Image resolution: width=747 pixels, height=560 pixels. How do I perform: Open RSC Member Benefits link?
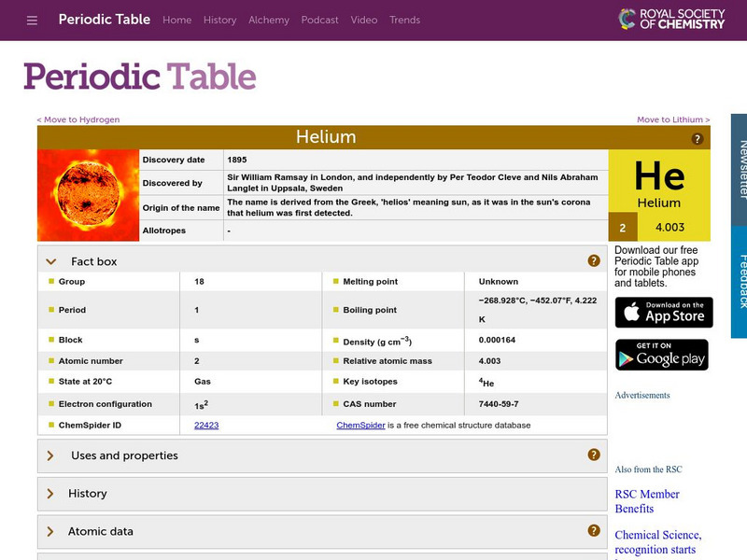(647, 501)
